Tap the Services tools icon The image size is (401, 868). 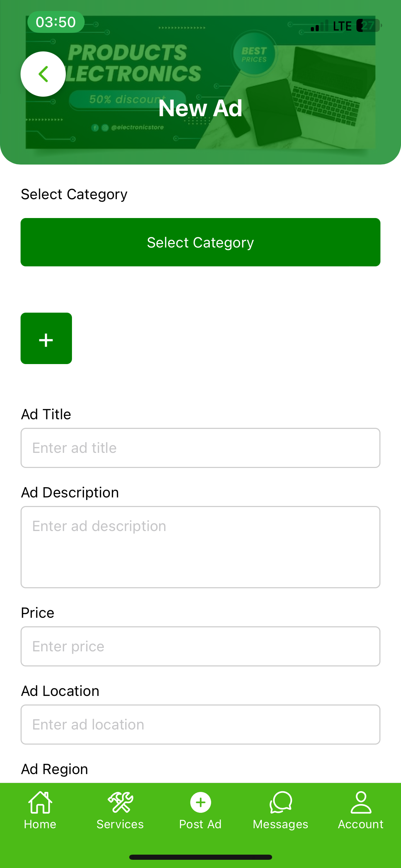tap(120, 803)
